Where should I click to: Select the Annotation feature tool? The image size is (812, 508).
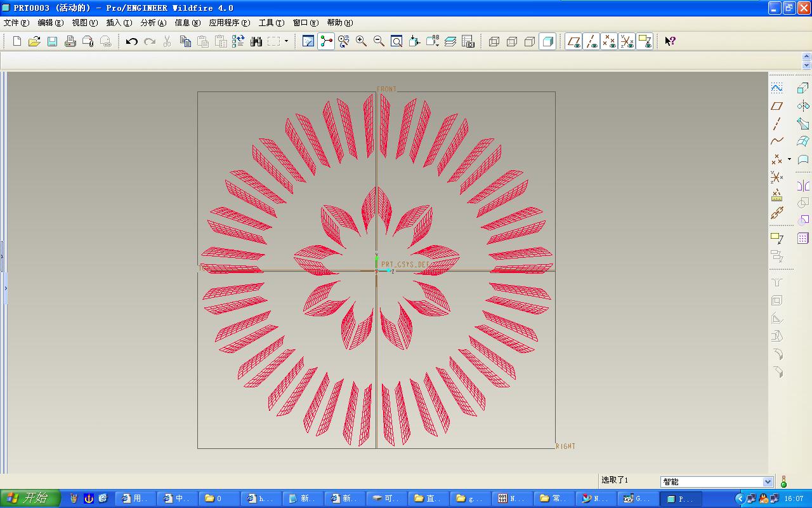[x=777, y=238]
